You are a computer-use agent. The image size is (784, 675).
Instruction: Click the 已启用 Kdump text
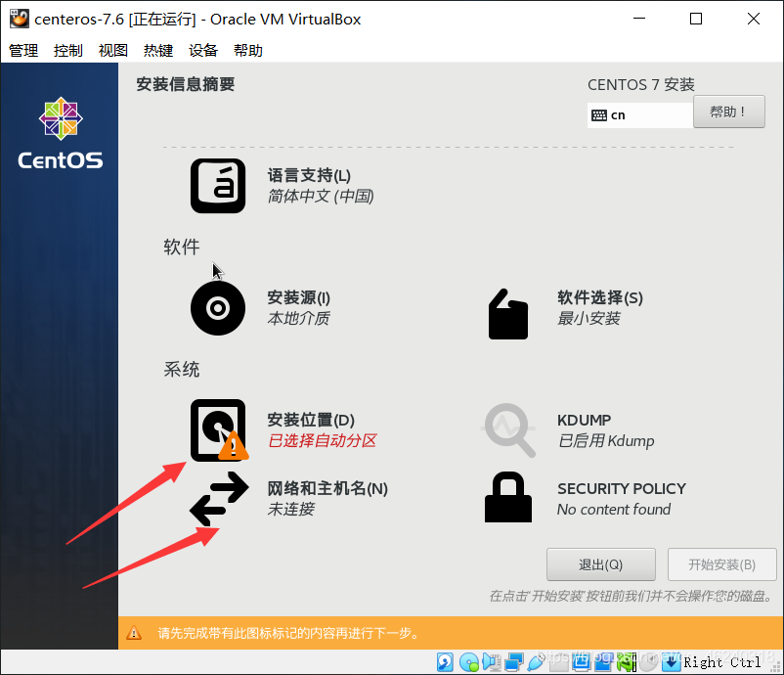(606, 441)
